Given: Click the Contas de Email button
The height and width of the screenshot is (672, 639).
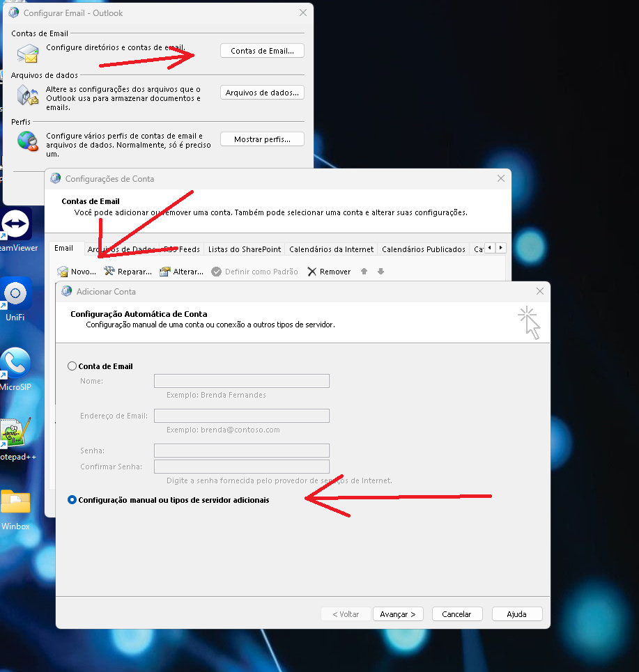Looking at the screenshot, I should pos(262,51).
